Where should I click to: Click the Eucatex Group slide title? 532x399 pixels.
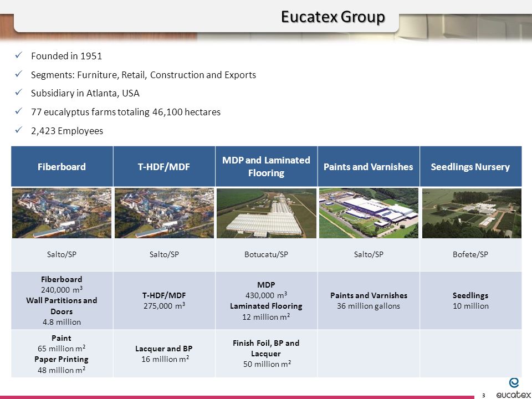pyautogui.click(x=333, y=17)
